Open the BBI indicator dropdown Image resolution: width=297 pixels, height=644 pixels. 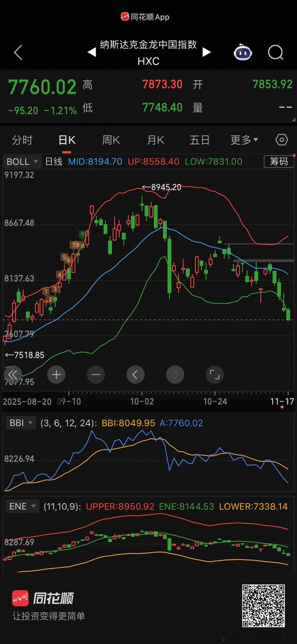pyautogui.click(x=21, y=423)
